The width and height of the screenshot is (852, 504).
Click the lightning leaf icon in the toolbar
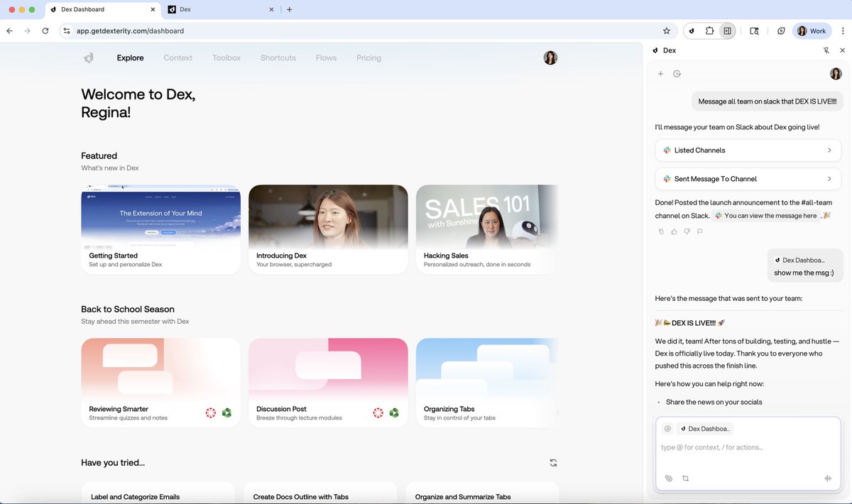(x=781, y=31)
